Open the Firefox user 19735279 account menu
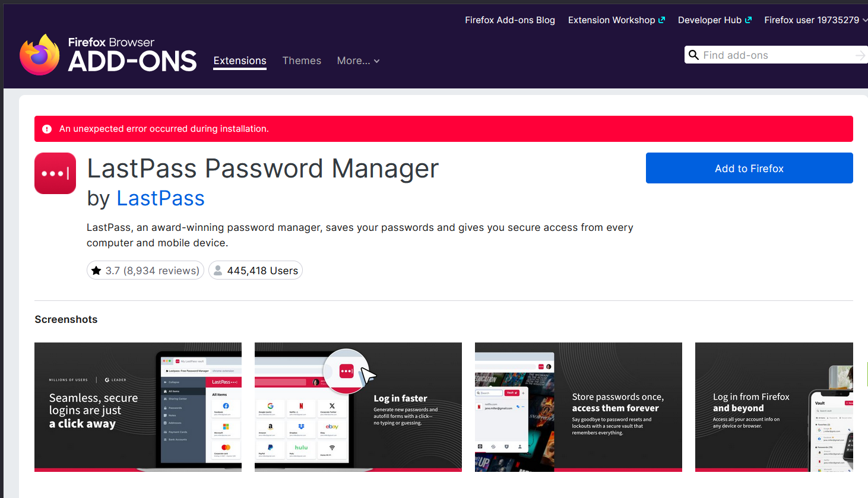 coord(816,20)
